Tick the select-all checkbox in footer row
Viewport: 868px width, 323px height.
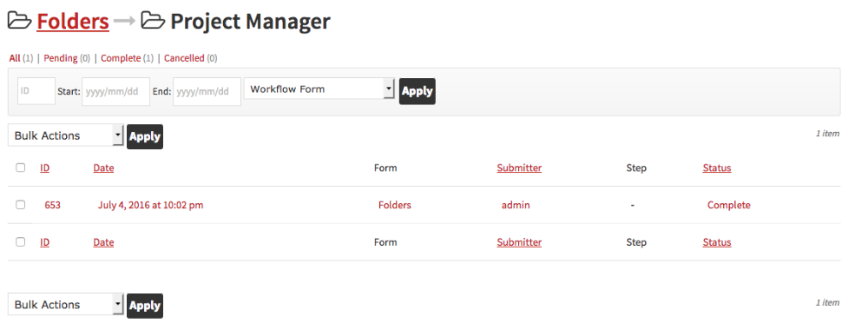click(x=21, y=242)
